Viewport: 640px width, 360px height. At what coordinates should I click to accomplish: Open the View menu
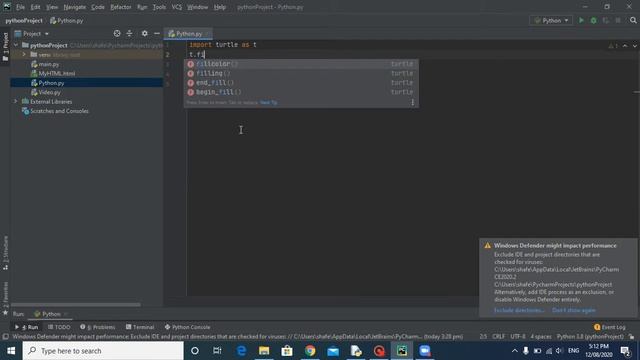tap(52, 7)
